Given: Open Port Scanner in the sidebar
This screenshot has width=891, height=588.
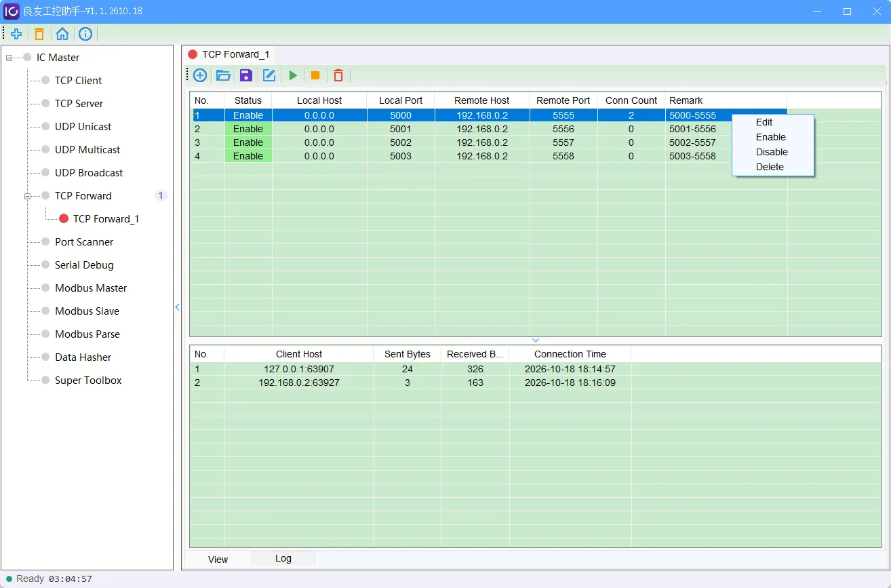Looking at the screenshot, I should coord(84,242).
